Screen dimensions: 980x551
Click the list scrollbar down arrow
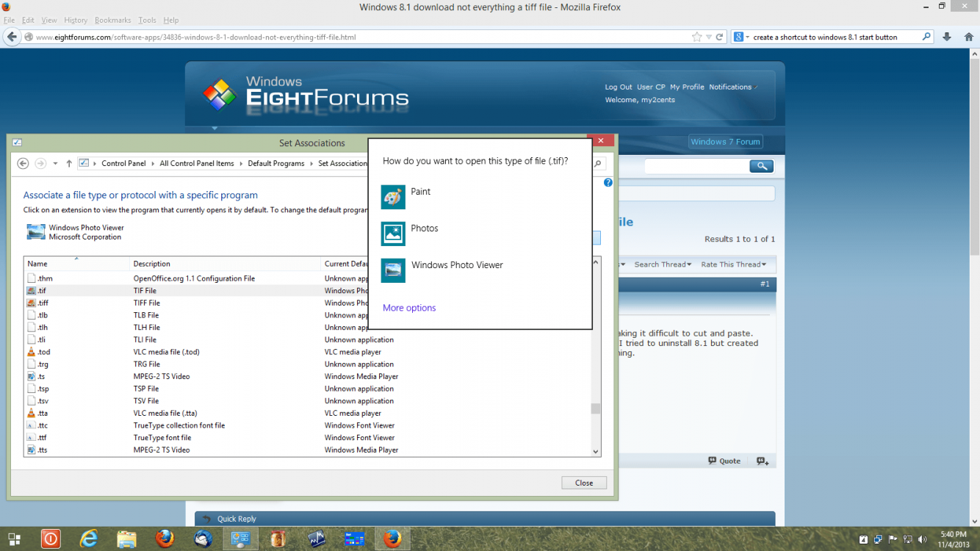click(x=596, y=452)
